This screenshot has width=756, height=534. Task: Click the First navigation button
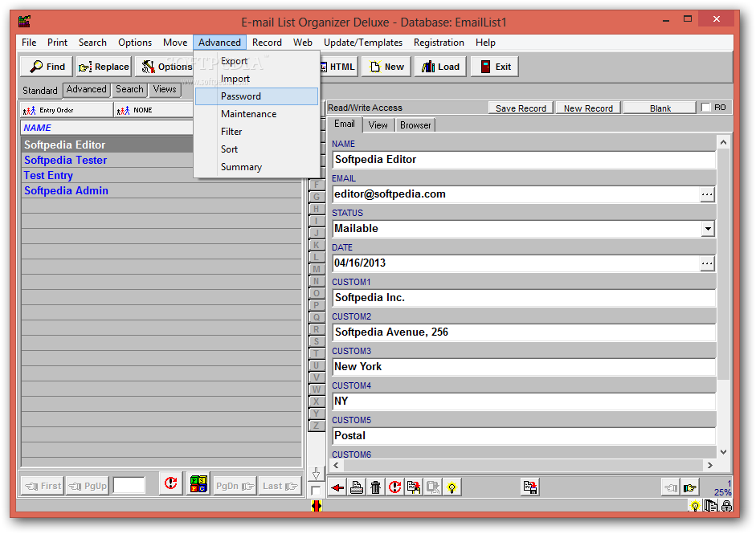tap(43, 486)
